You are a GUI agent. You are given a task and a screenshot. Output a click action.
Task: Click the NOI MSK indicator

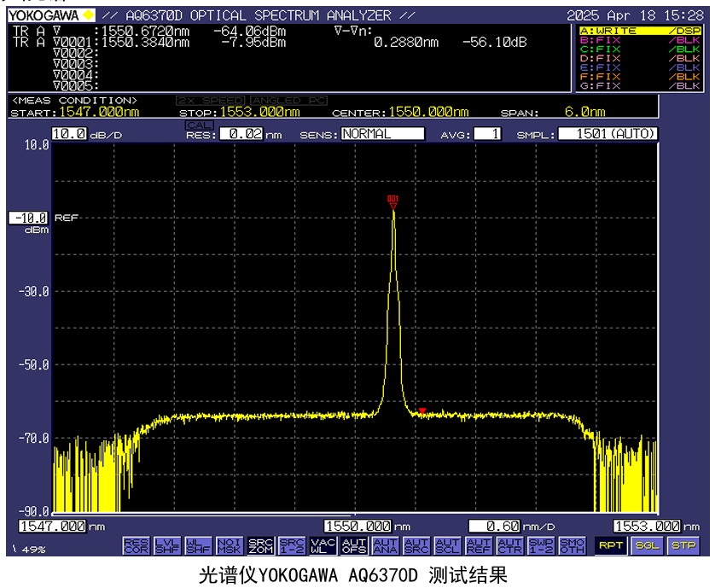tap(230, 545)
